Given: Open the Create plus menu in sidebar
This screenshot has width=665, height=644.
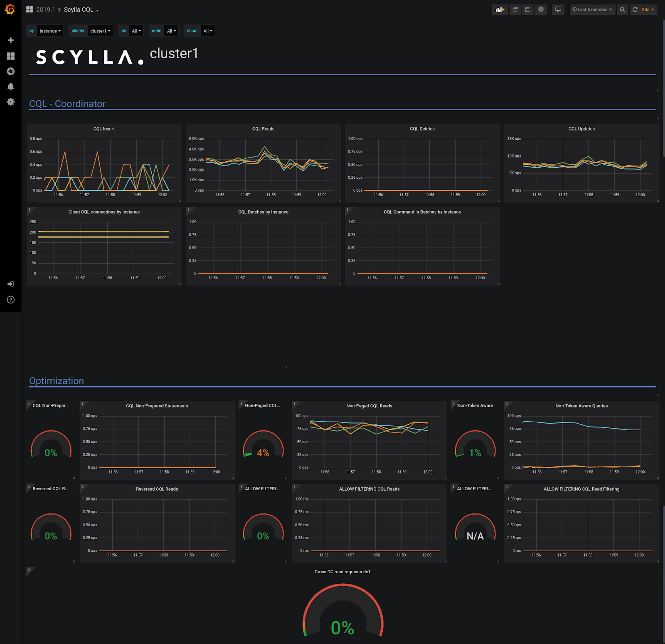Looking at the screenshot, I should point(11,40).
